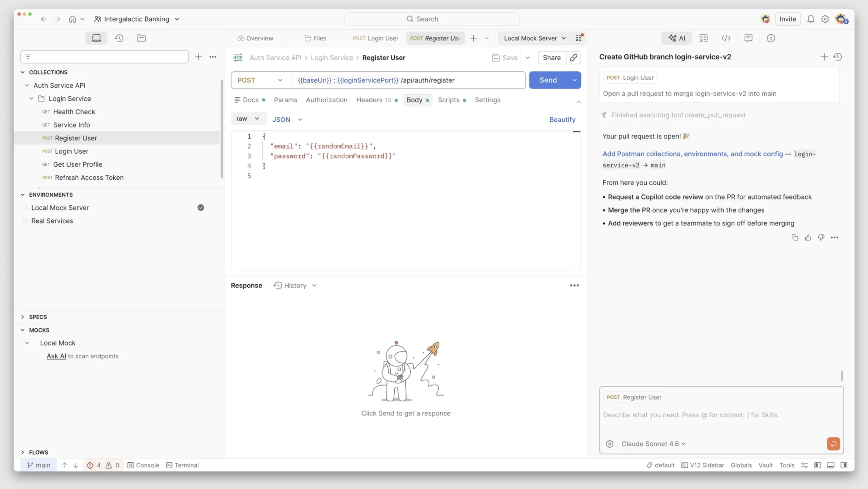This screenshot has height=489, width=868.
Task: Open the Add Postman collections pull request link
Action: tap(693, 154)
